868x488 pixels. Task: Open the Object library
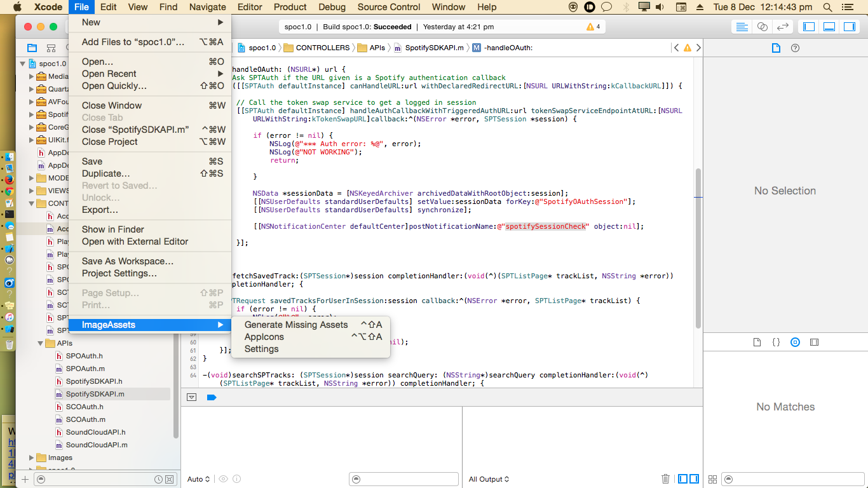point(795,342)
